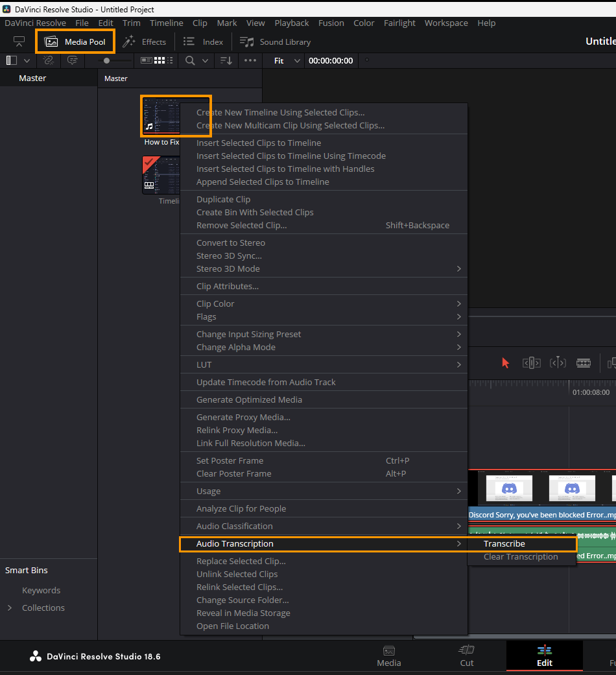The image size is (616, 675).
Task: Adjust the thumbnail size slider
Action: (x=107, y=61)
